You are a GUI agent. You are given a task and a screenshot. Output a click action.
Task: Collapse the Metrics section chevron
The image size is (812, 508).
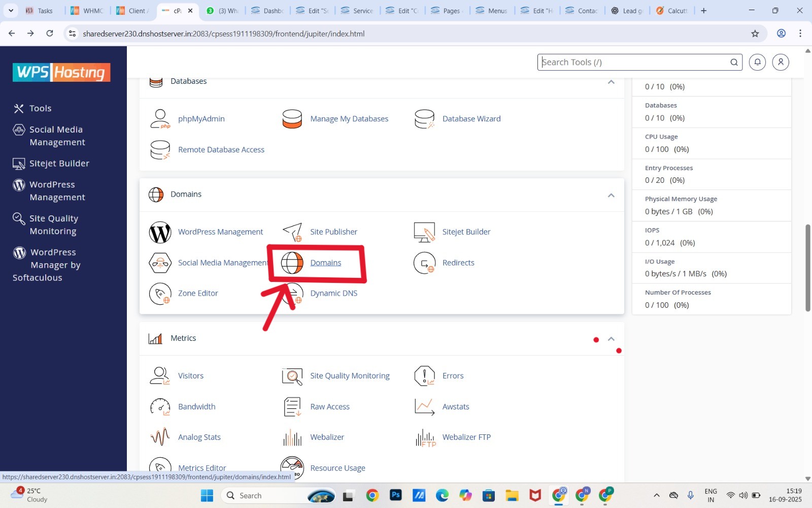coord(611,339)
